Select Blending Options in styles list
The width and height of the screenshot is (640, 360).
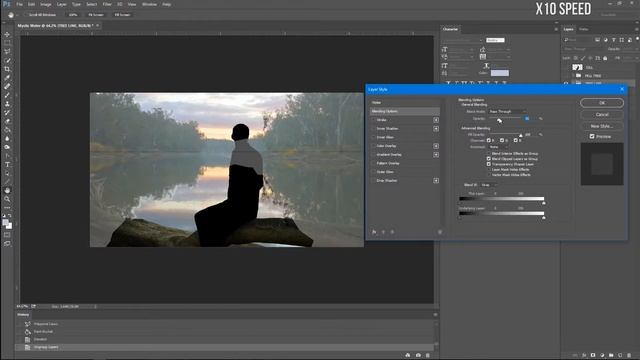click(405, 111)
